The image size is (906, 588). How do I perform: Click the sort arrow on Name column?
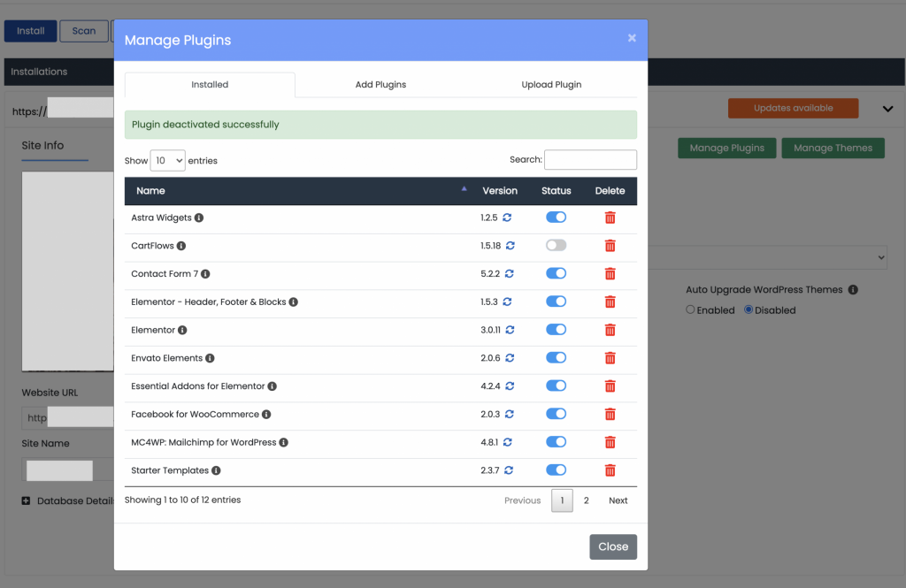click(x=464, y=188)
